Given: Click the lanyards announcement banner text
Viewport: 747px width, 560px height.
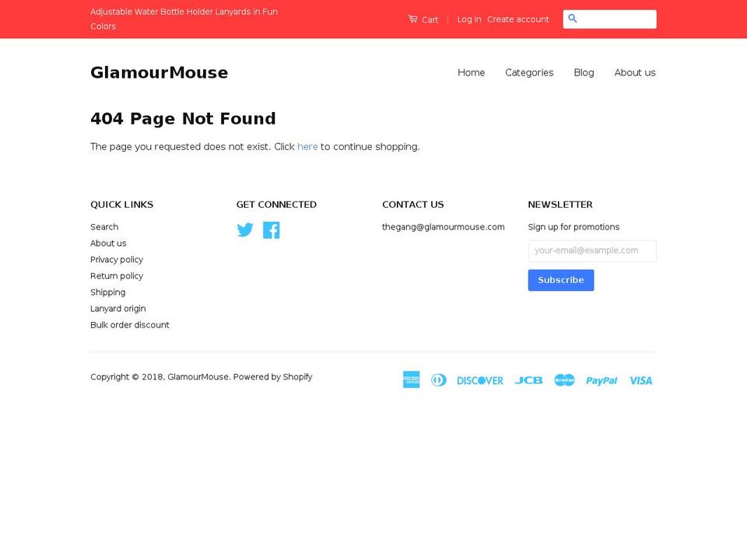Looking at the screenshot, I should point(184,19).
